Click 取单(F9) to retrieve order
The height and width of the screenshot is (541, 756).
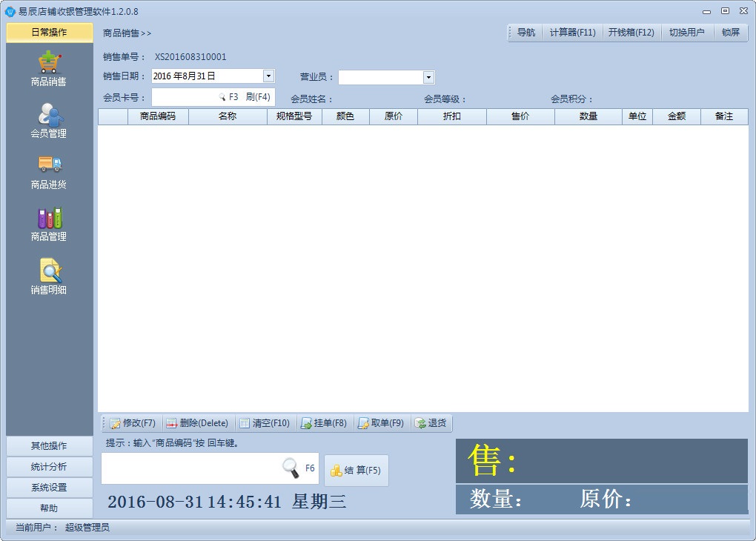pos(381,423)
